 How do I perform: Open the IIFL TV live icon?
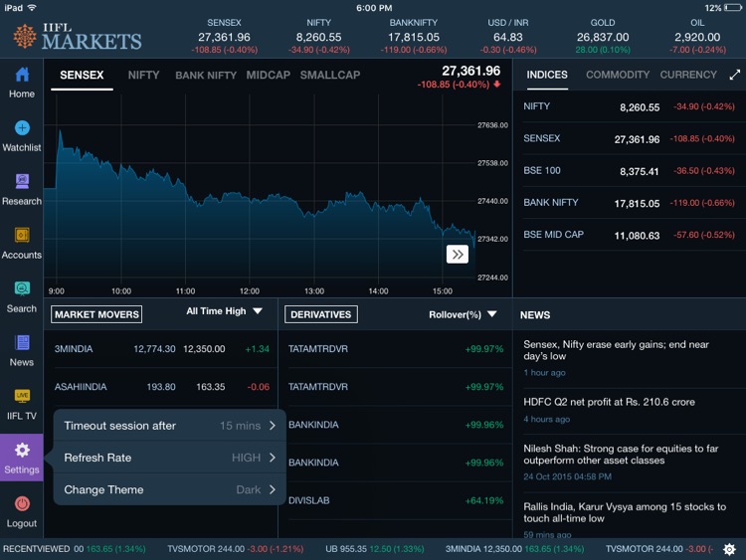click(22, 396)
